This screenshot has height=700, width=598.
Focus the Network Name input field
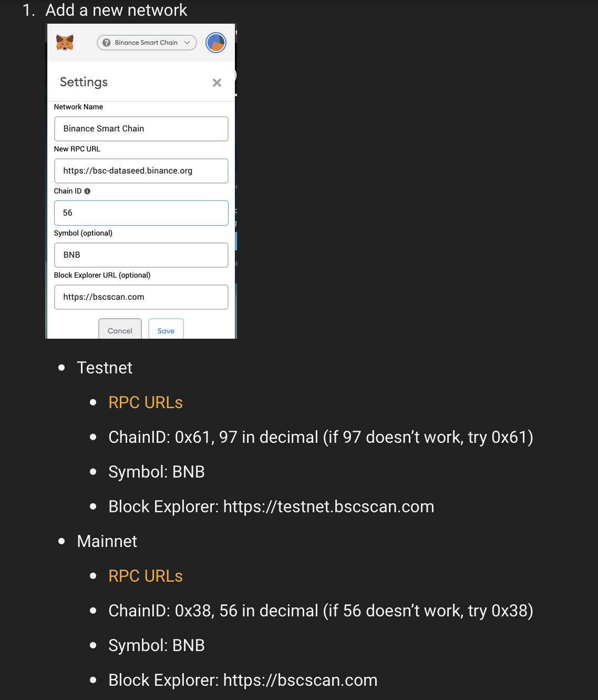pos(141,129)
